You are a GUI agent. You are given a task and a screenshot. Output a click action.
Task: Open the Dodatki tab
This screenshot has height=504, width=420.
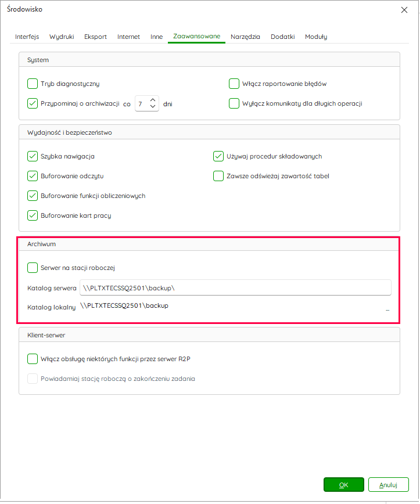point(283,37)
